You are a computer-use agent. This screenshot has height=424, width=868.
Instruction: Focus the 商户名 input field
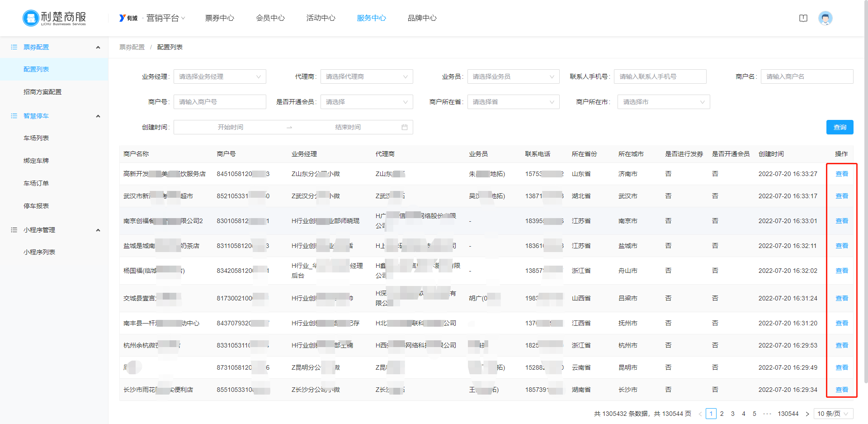(x=807, y=76)
